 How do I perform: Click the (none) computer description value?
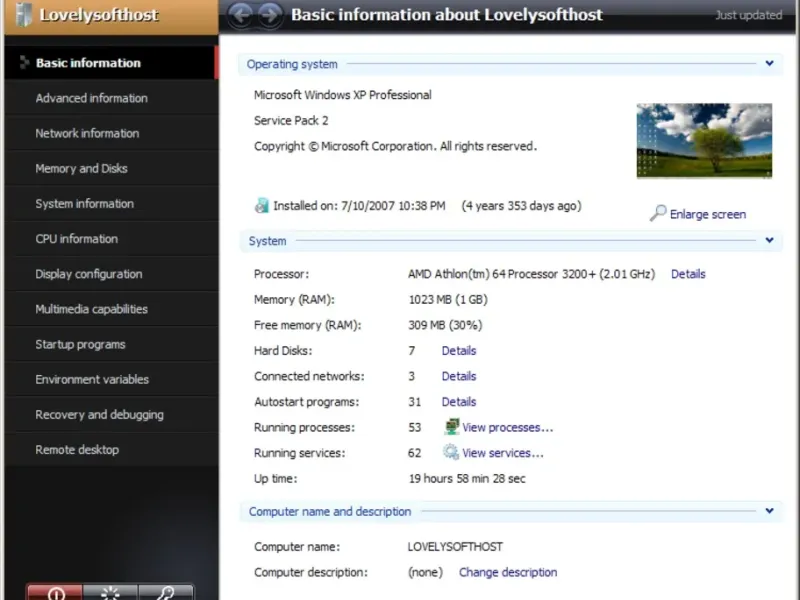[426, 572]
